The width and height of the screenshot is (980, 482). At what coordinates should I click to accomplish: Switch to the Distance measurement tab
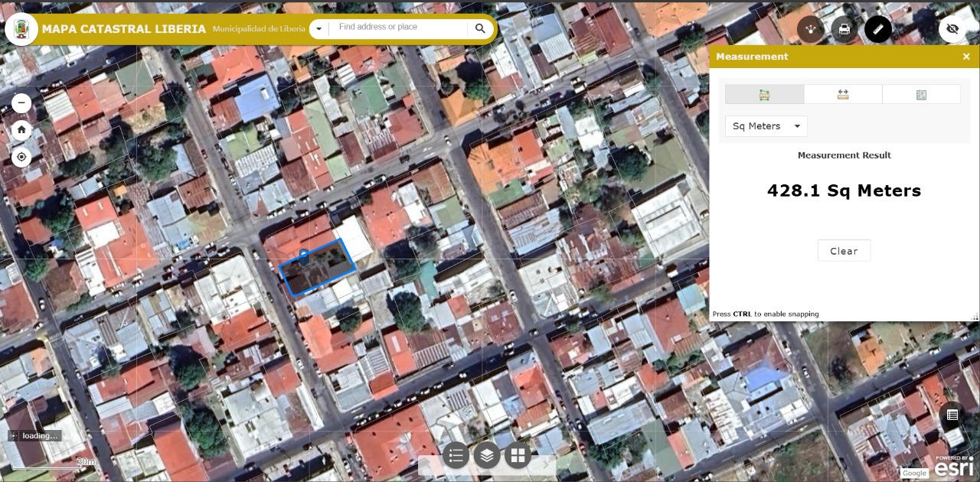point(843,94)
